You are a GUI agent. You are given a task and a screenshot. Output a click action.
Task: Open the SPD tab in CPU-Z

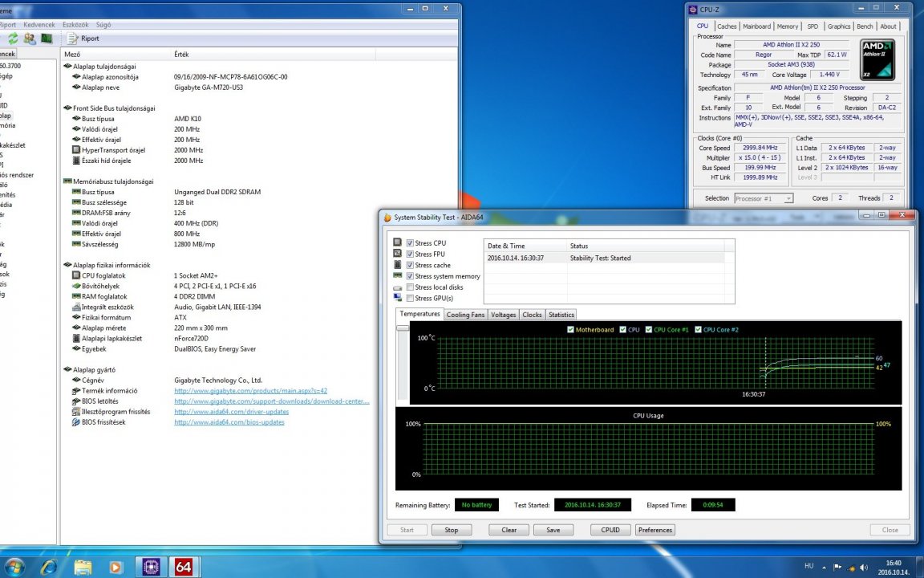(813, 26)
